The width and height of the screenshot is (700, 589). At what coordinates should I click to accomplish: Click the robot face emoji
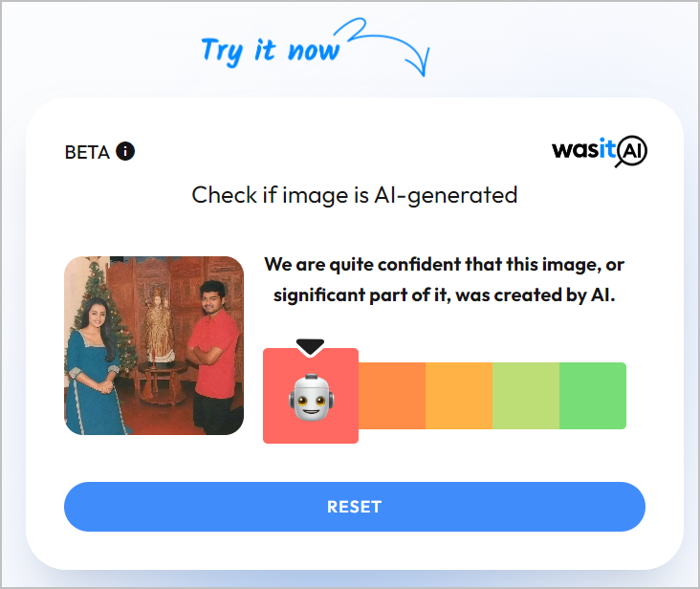(312, 397)
